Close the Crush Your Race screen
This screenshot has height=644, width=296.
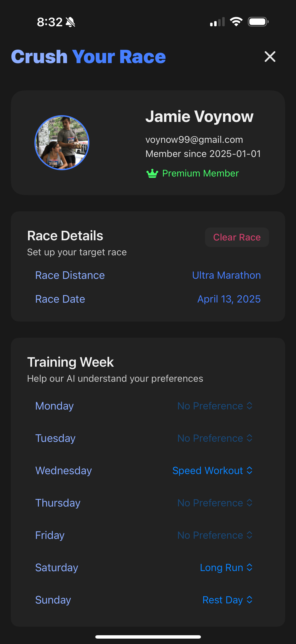pos(270,57)
